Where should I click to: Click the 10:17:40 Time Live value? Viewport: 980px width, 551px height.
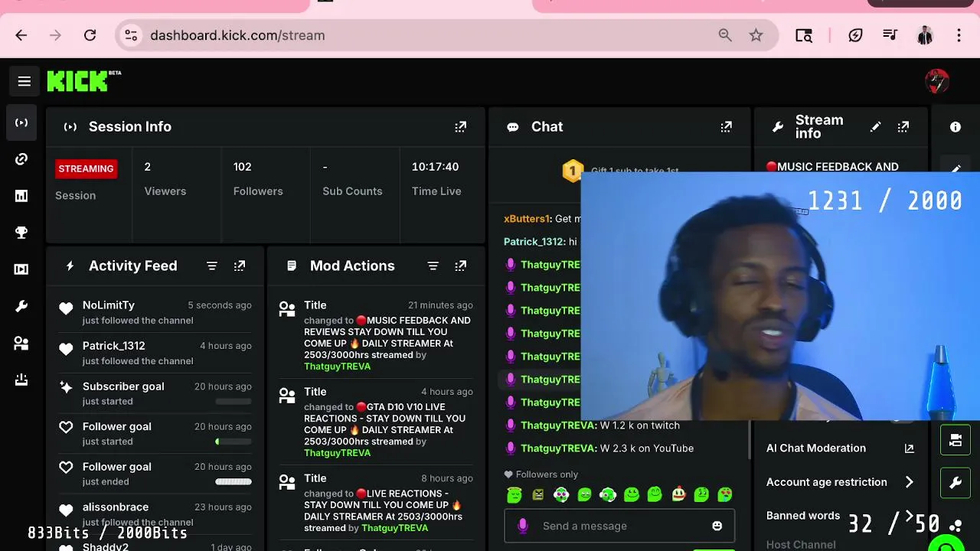[435, 167]
